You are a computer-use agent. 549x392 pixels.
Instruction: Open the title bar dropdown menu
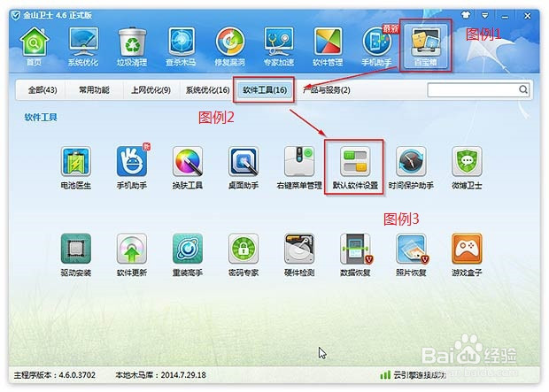[x=485, y=15]
